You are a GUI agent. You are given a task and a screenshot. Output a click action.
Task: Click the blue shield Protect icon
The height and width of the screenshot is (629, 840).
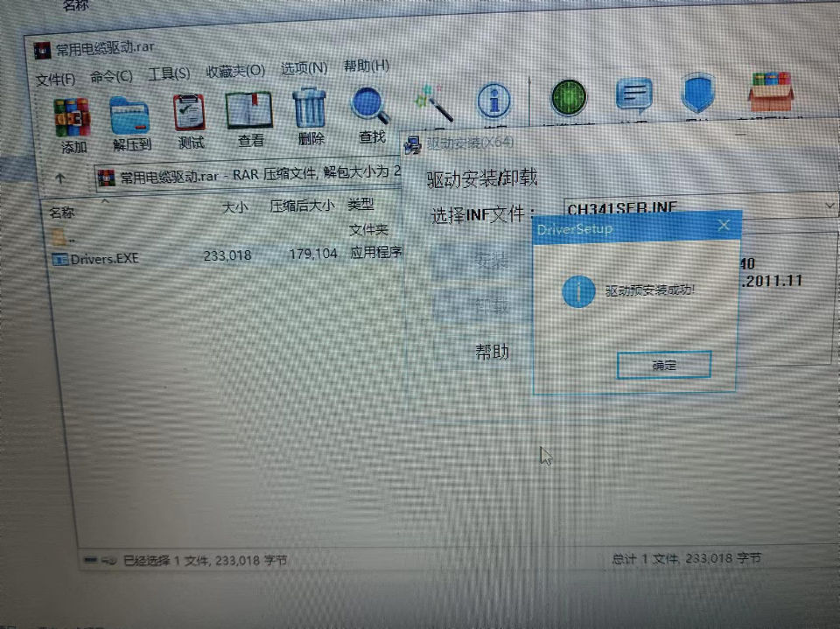[x=697, y=94]
